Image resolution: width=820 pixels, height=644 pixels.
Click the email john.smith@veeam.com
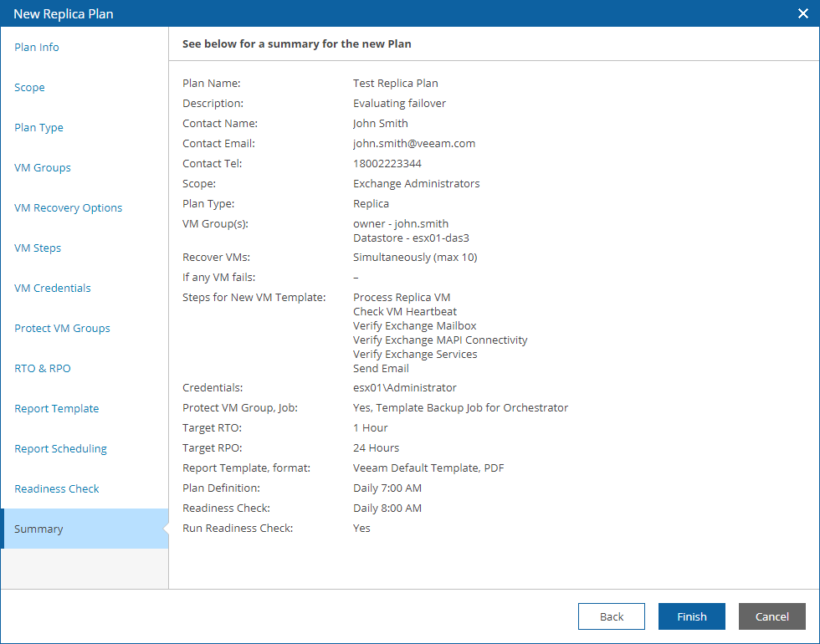[x=413, y=143]
